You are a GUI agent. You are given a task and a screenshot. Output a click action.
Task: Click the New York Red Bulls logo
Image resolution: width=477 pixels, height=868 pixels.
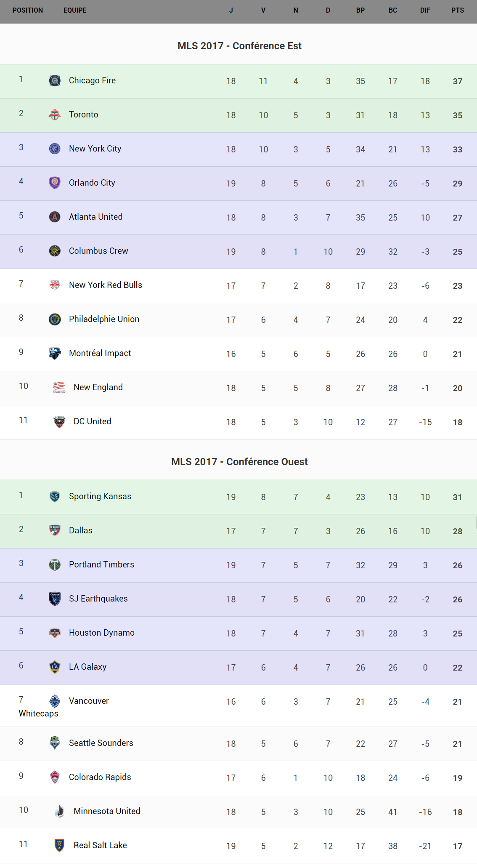tap(55, 285)
